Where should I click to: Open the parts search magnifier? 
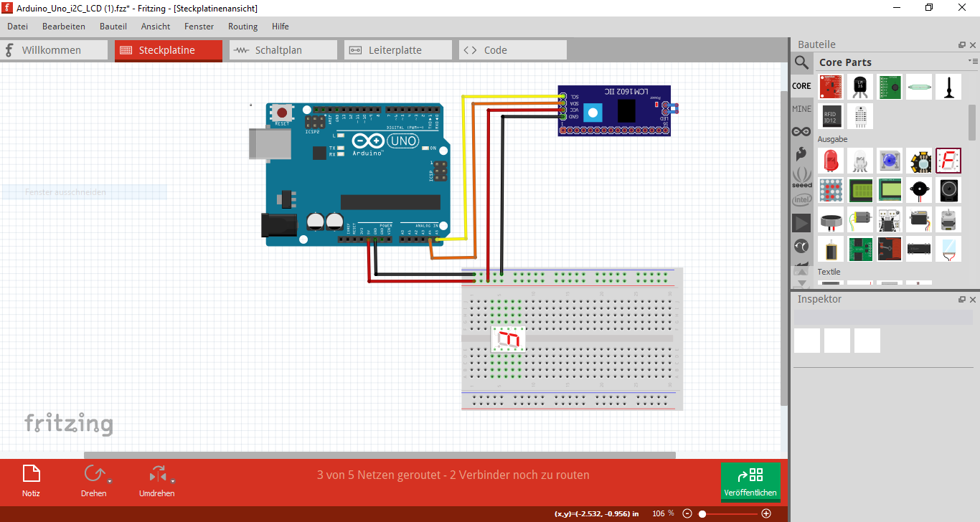tap(801, 62)
